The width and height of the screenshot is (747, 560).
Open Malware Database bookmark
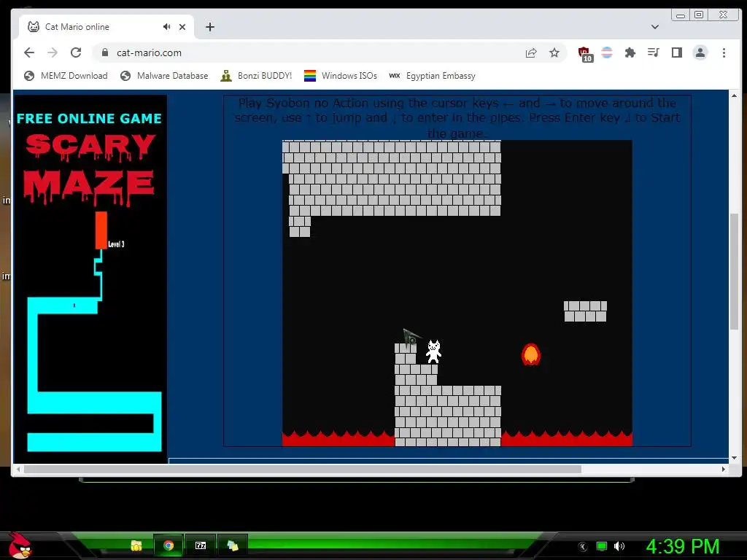tap(164, 76)
